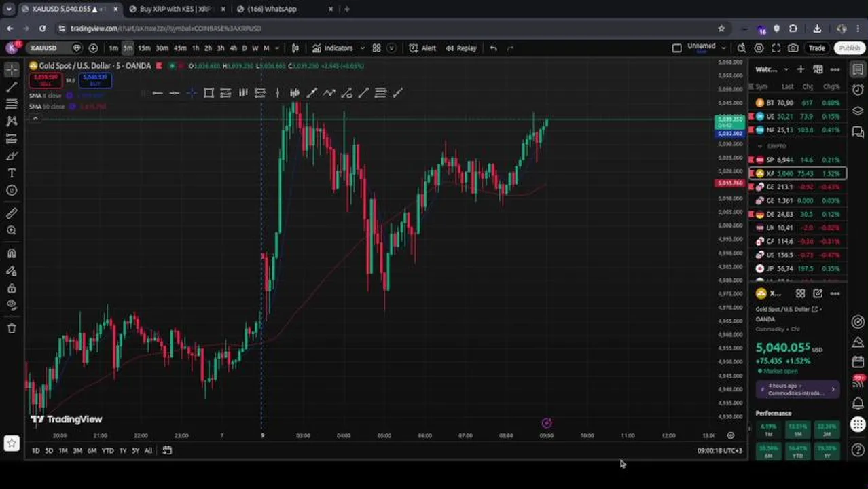Screen dimensions: 868x489
Task: Open the notifications bell icon
Action: (858, 403)
